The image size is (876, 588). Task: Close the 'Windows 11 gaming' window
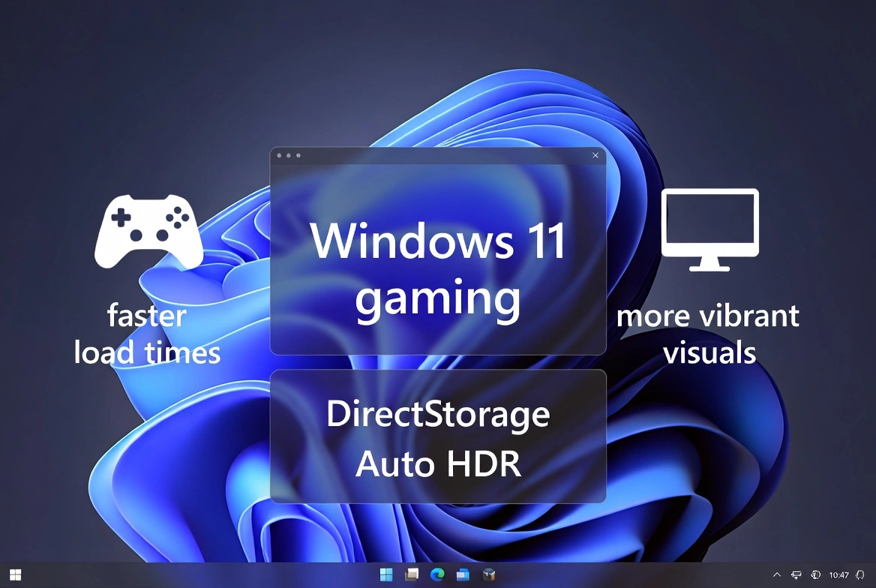[x=595, y=155]
